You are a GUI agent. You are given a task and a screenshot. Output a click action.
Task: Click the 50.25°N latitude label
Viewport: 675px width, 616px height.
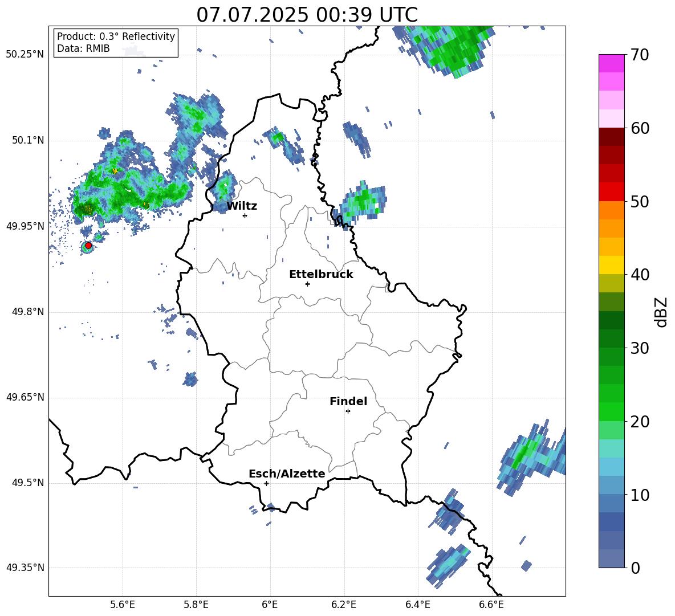(x=25, y=55)
